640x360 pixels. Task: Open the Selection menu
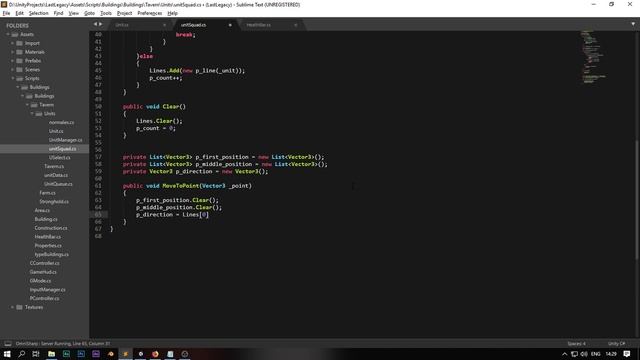click(38, 13)
